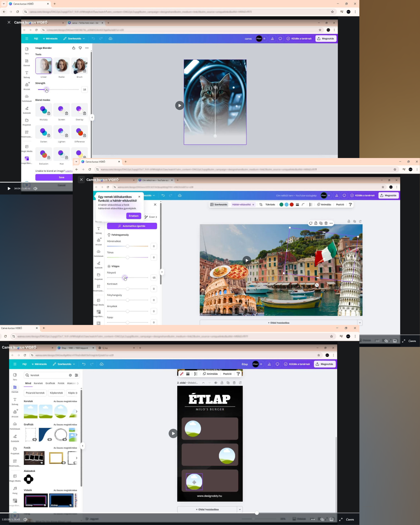Expand the Ecset brush options
The width and height of the screenshot is (420, 525).
tap(151, 217)
